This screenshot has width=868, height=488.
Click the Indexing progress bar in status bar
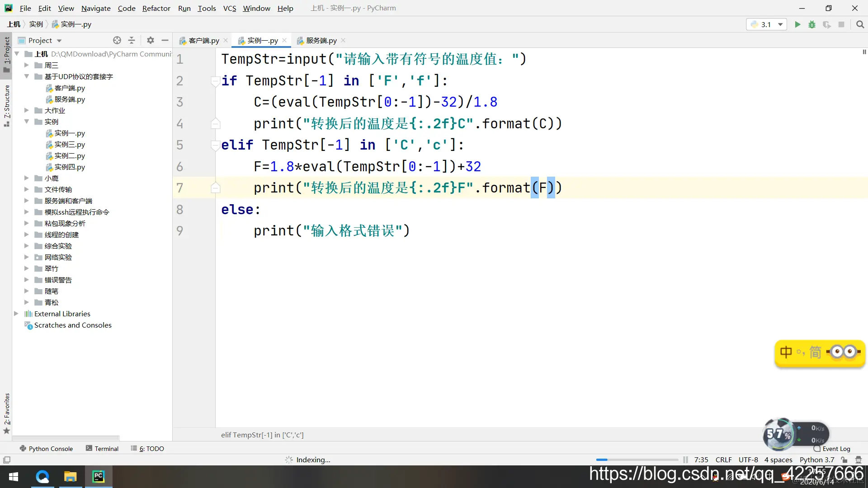click(637, 460)
